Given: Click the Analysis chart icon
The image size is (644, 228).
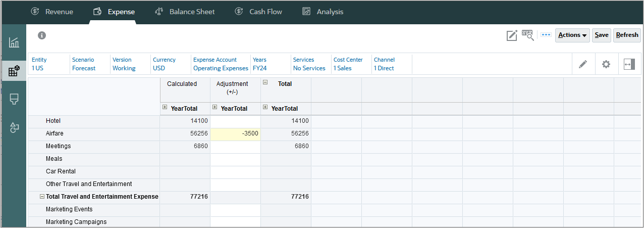Looking at the screenshot, I should (x=306, y=12).
